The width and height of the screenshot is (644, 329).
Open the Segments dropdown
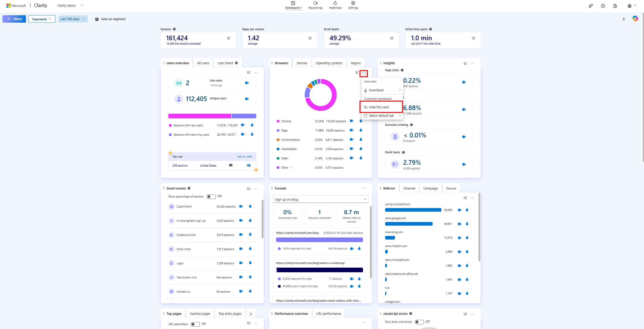click(x=42, y=19)
